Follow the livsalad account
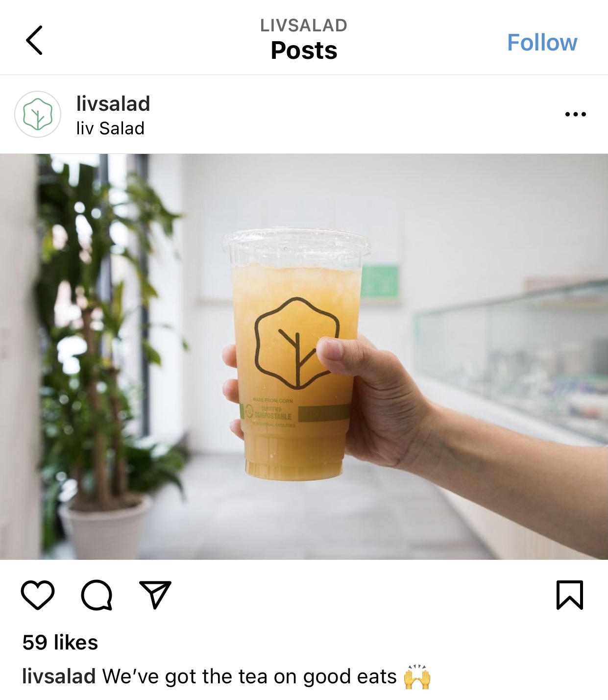Screen dimensions: 608x700 coord(542,42)
